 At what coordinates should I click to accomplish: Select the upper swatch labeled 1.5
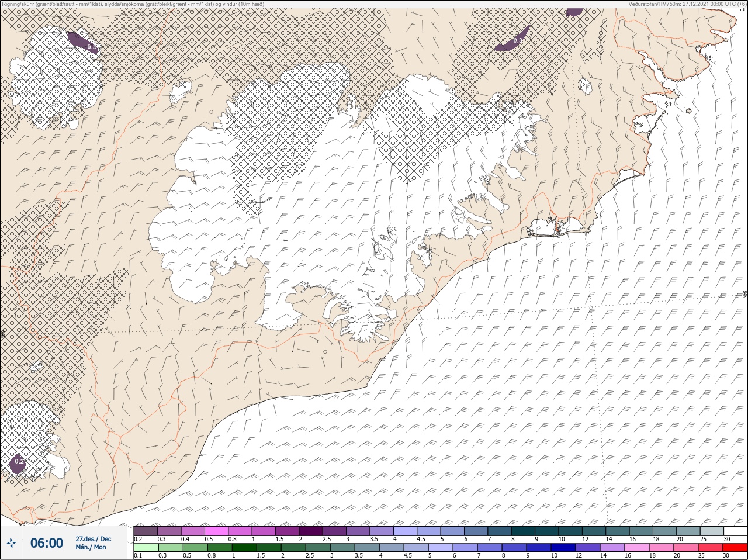[287, 531]
